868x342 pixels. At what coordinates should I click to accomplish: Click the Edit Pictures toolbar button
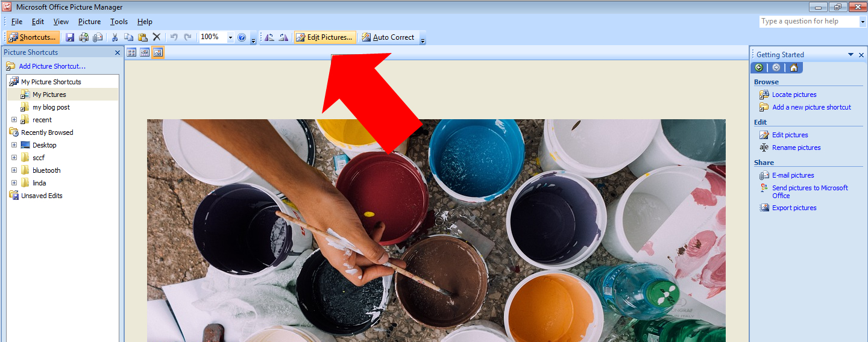(x=324, y=37)
